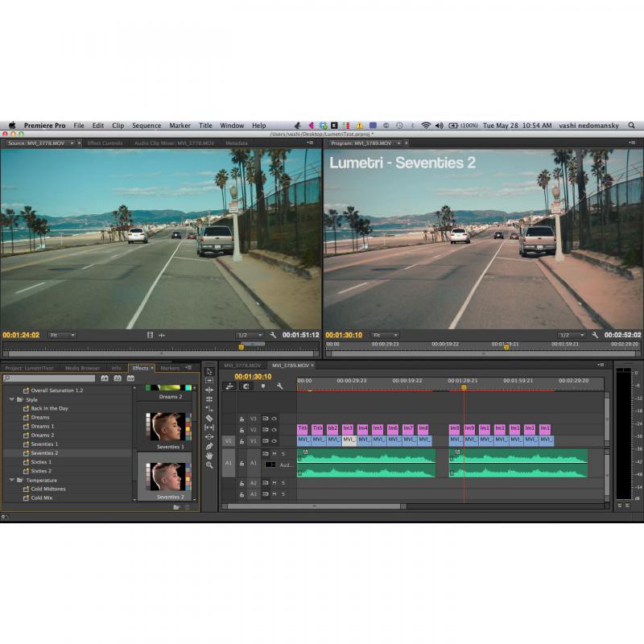
Task: Toggle track lock on V2
Action: click(x=242, y=430)
